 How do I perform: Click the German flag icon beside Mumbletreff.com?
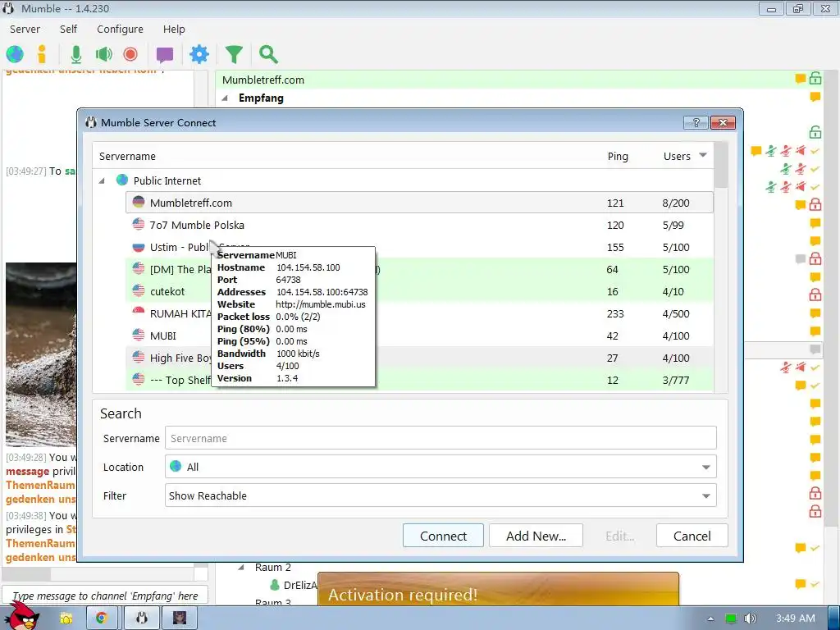tap(139, 202)
